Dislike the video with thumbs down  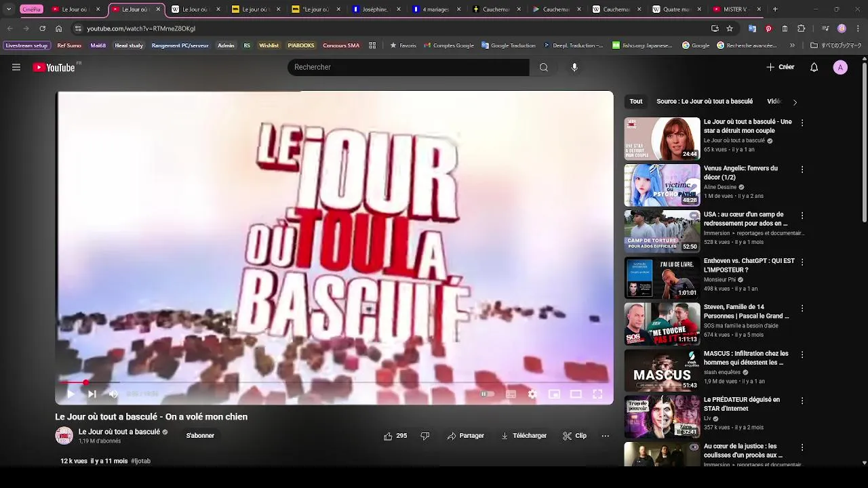point(425,436)
